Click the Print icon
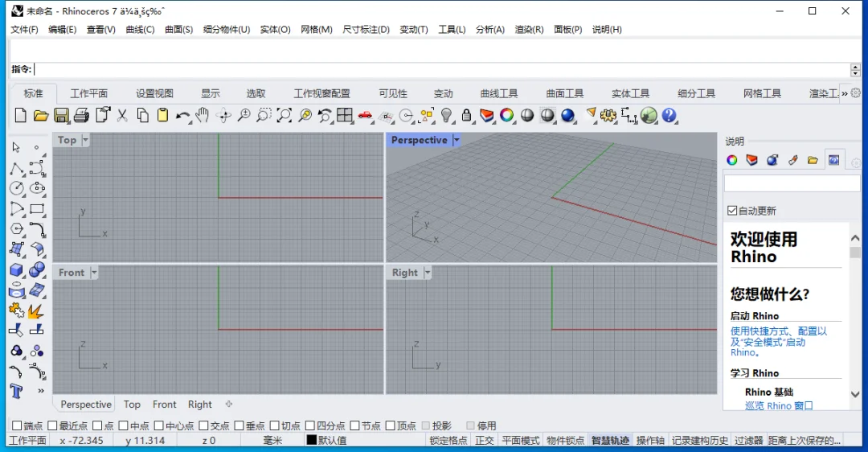The image size is (868, 452). click(81, 115)
